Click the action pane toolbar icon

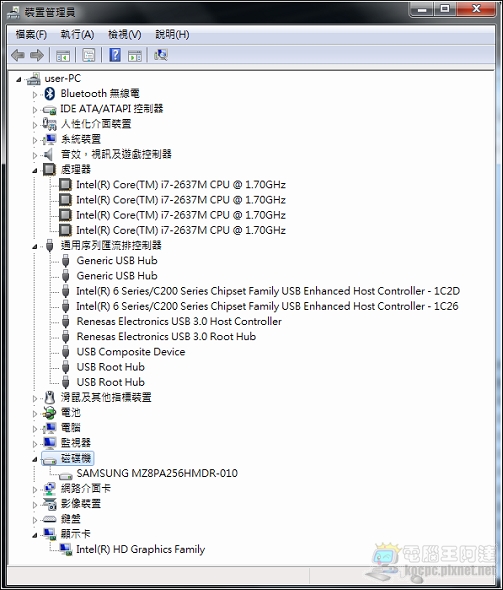[x=135, y=56]
